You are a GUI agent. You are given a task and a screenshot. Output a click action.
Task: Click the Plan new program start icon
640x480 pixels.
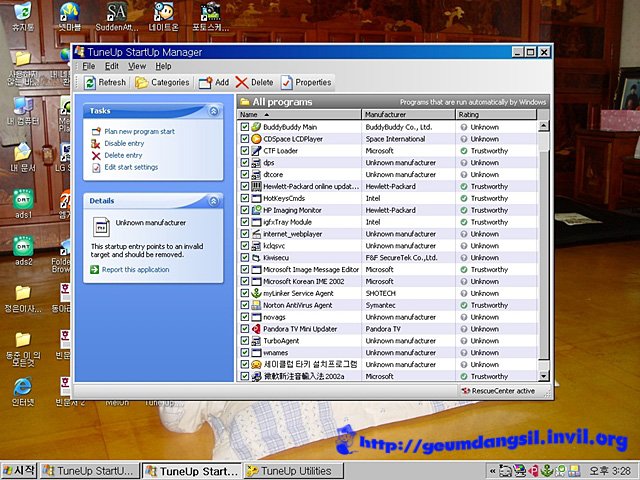click(96, 131)
